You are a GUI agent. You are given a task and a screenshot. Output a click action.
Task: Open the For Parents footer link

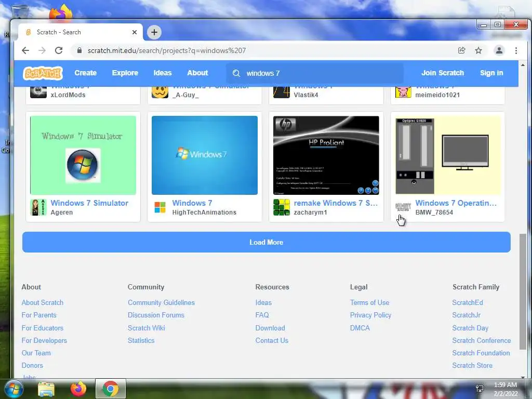tap(39, 315)
